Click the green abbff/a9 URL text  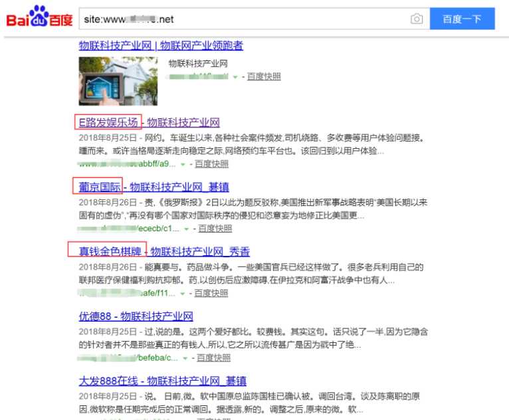[127, 164]
